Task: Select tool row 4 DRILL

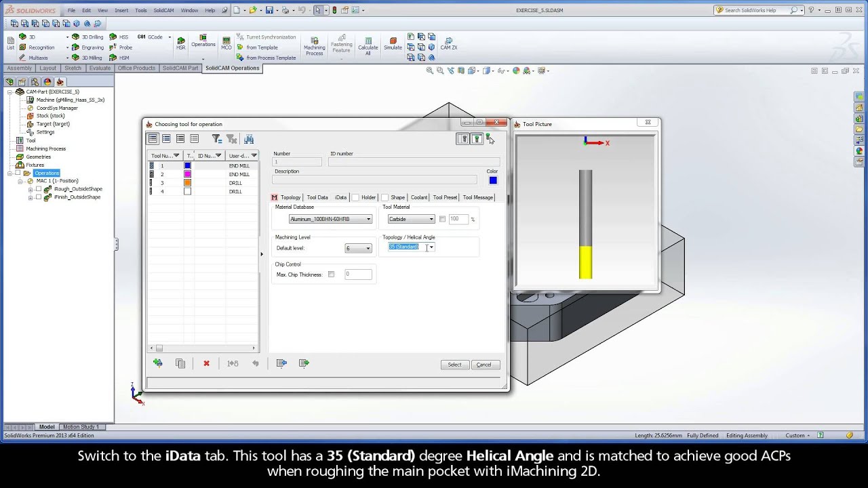Action: [203, 192]
